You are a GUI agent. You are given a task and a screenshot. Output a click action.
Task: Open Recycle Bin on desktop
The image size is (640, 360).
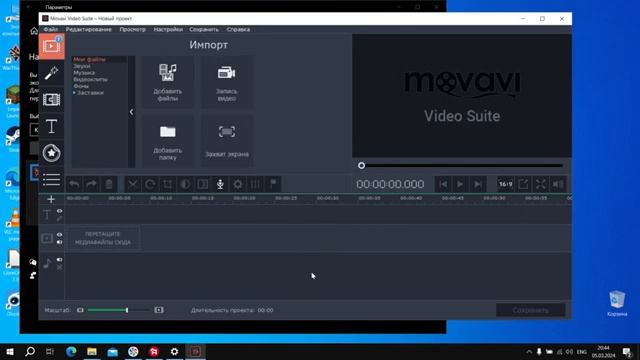coord(617,304)
